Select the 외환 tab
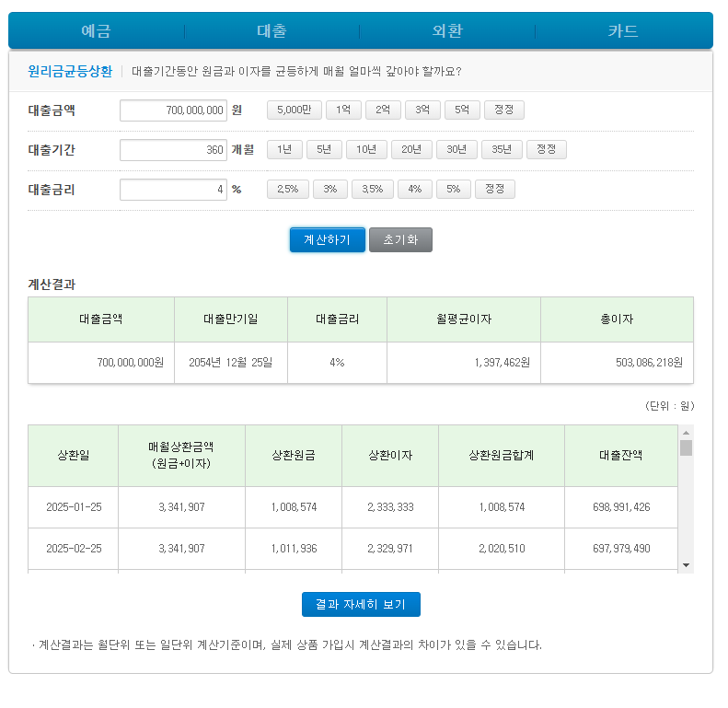The width and height of the screenshot is (728, 708). point(447,30)
